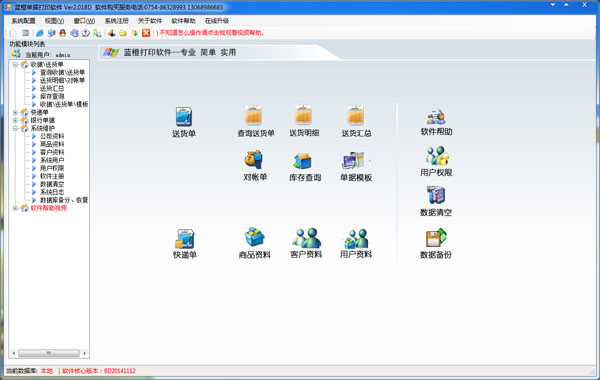Screen dimensions: 600x380
Task: Expand the 银行单据 tree node
Action: (x=15, y=121)
